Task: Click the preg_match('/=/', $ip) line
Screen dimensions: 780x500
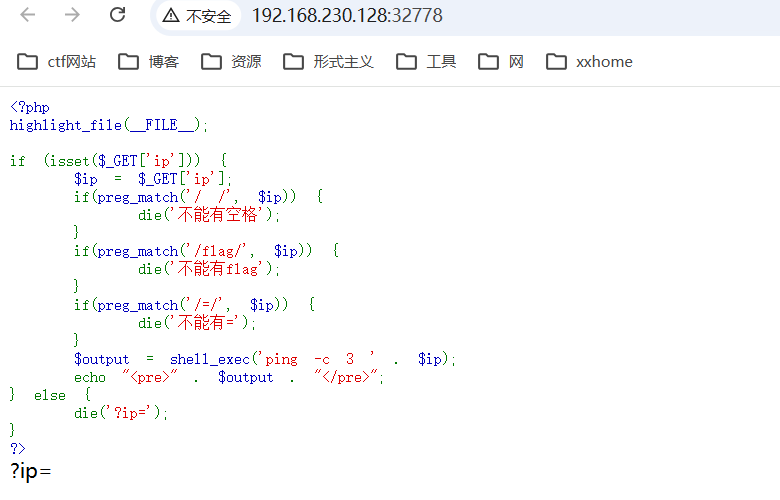Action: 195,304
